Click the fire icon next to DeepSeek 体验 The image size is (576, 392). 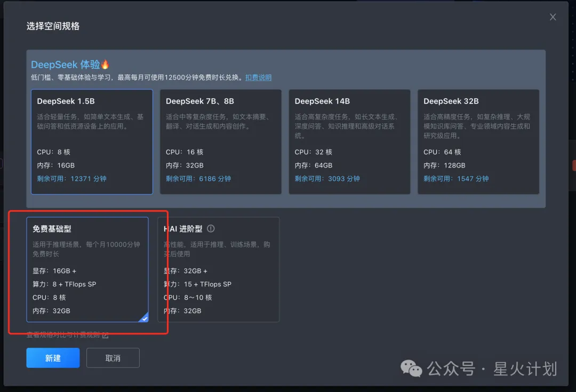point(105,65)
